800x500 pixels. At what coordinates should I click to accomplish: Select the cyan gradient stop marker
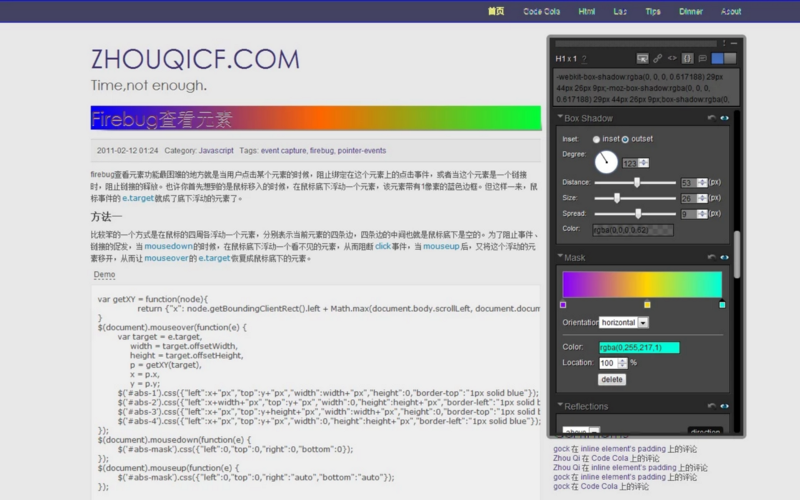pyautogui.click(x=722, y=305)
